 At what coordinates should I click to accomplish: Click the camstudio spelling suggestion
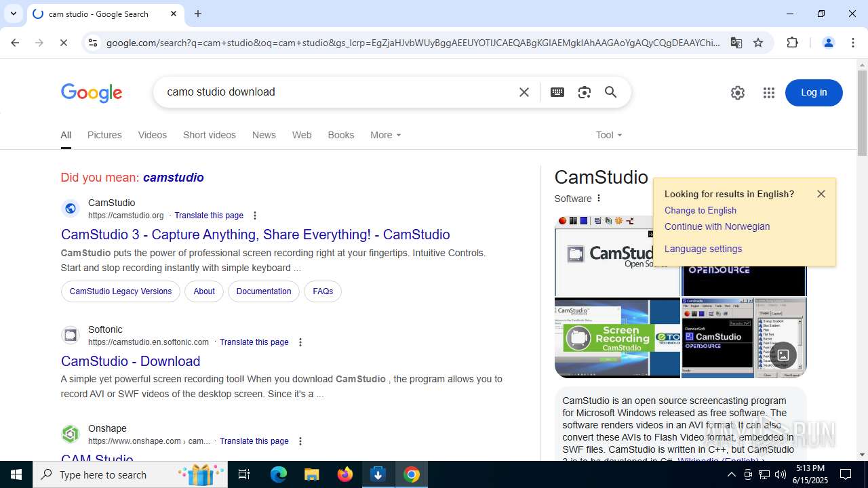click(x=173, y=178)
